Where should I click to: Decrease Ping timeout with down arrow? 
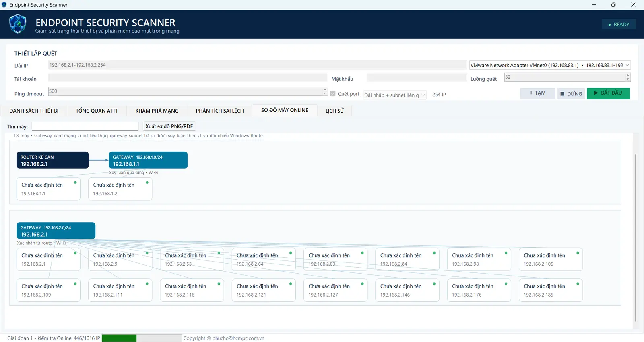click(x=325, y=93)
